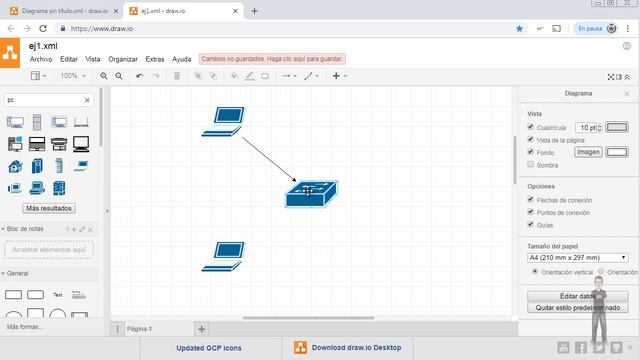The image size is (640, 360).
Task: Select the lower laptop on the canvas
Action: [x=223, y=256]
